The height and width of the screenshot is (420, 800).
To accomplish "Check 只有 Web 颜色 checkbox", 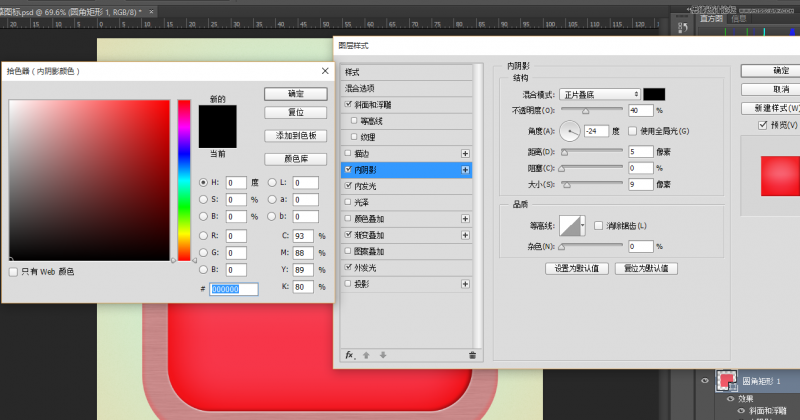I will (13, 272).
